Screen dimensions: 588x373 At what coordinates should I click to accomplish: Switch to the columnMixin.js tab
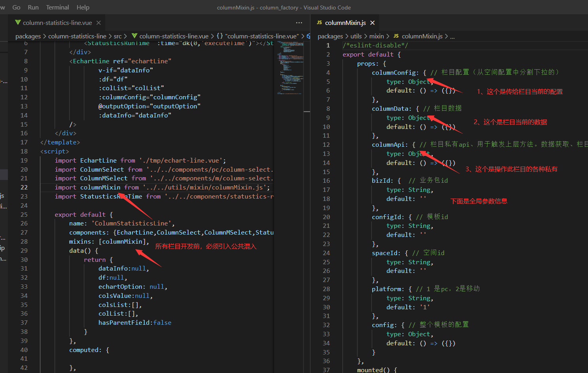tap(345, 23)
